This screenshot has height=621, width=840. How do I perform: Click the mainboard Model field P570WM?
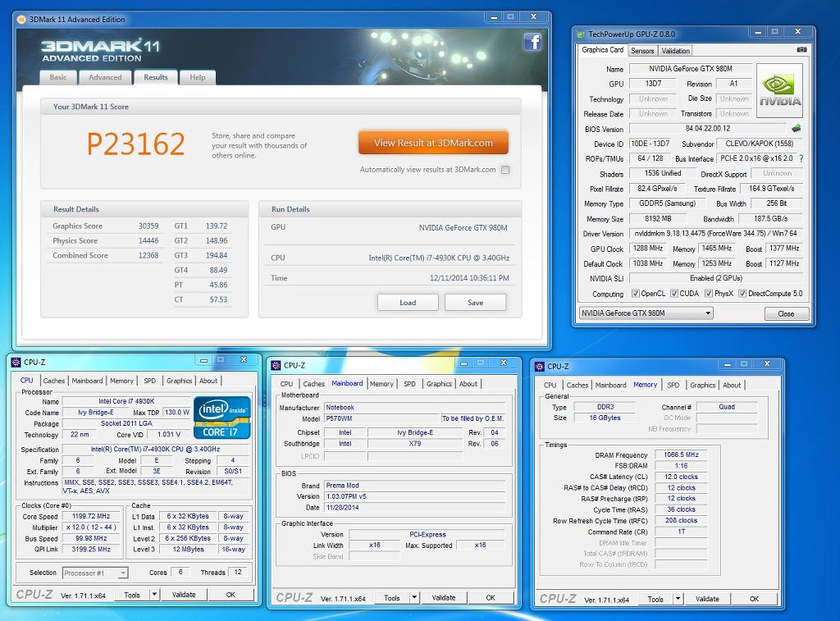click(382, 418)
